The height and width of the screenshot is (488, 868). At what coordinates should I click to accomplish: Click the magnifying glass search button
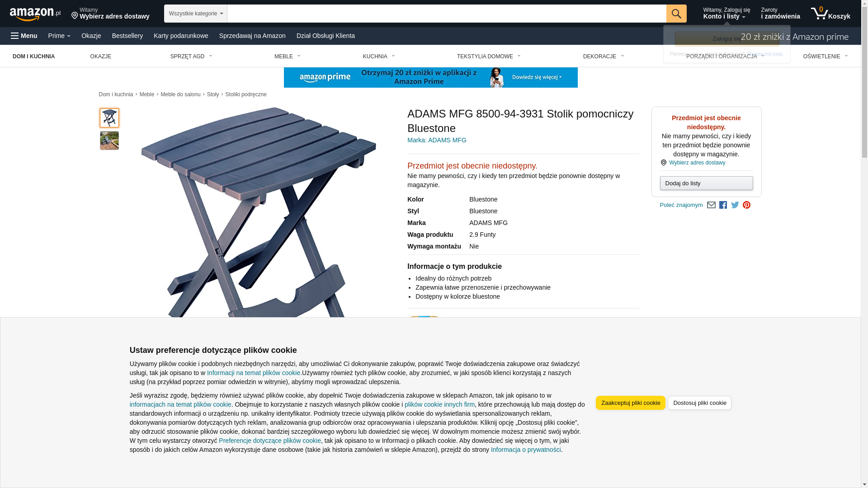(676, 14)
